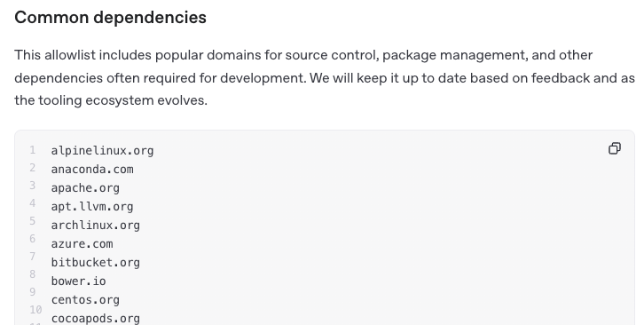Click the alpinelinux.org domain line
Image resolution: width=644 pixels, height=325 pixels.
[x=102, y=151]
